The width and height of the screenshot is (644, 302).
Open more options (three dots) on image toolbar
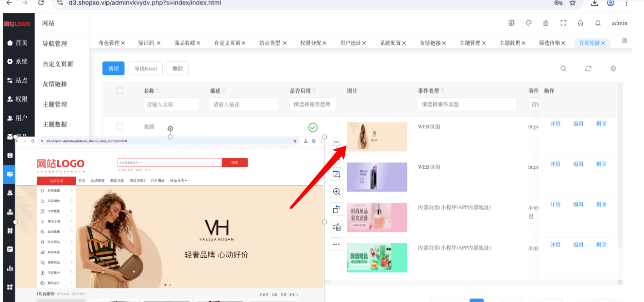click(337, 244)
